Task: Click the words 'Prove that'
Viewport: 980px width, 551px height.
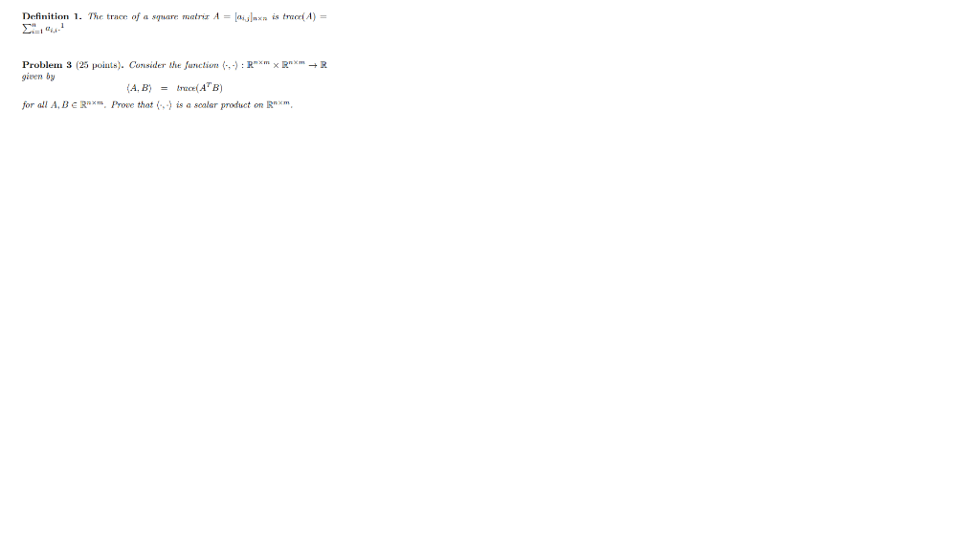Action: (x=132, y=105)
